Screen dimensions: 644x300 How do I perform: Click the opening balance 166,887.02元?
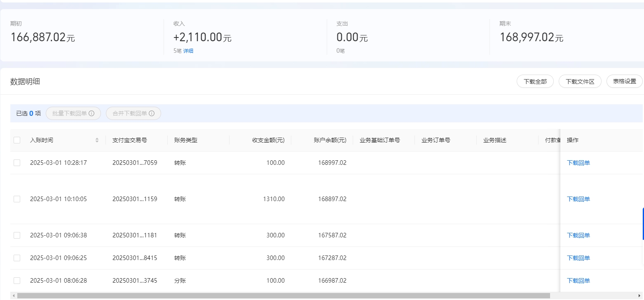pyautogui.click(x=43, y=37)
